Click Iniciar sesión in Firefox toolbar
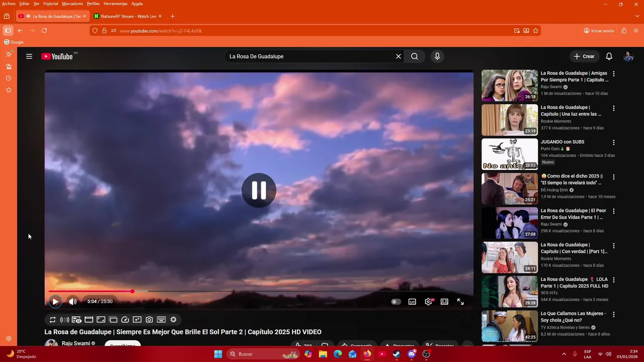This screenshot has width=644, height=362. coord(599,31)
